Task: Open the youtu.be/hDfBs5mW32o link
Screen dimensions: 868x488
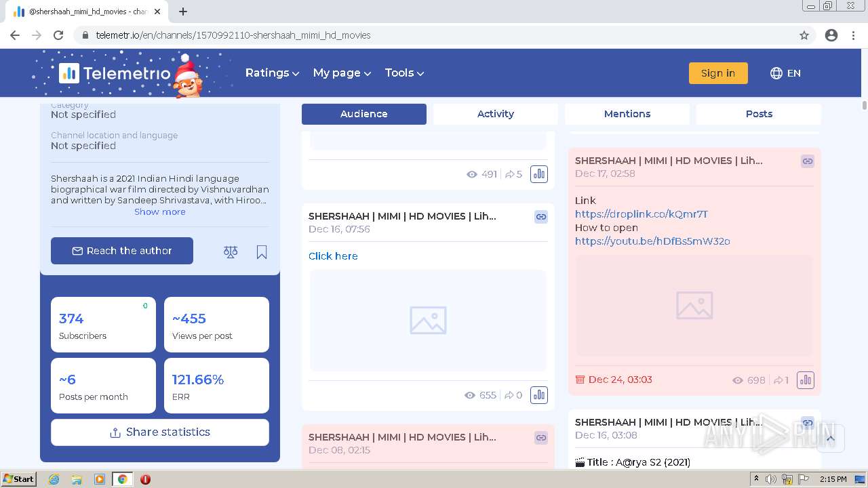Action: click(652, 241)
